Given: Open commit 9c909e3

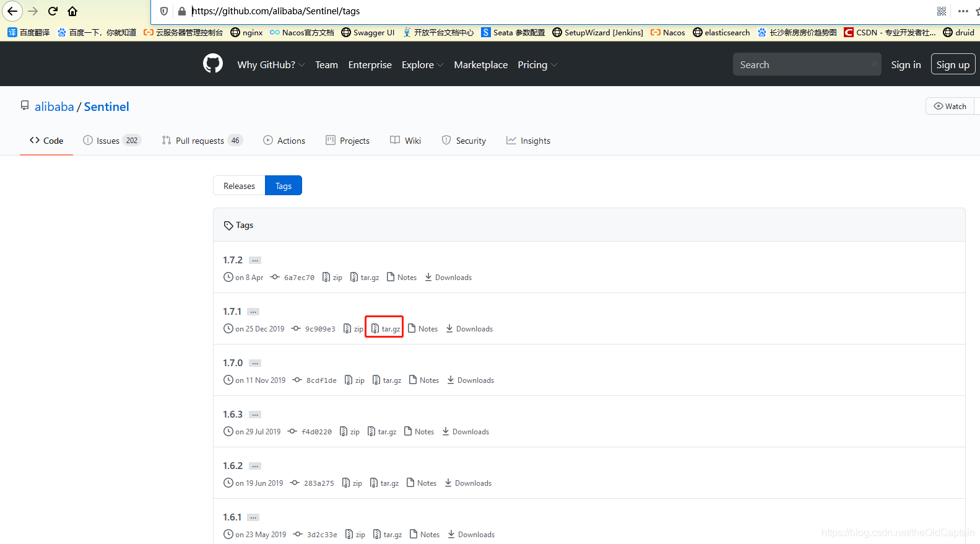Looking at the screenshot, I should (x=320, y=329).
